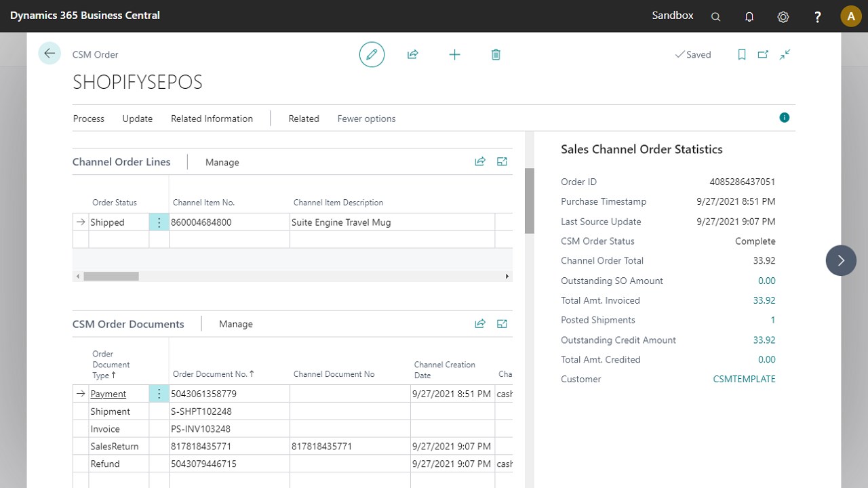Click document number PS-INV103248
The width and height of the screenshot is (868, 488).
[x=201, y=429]
